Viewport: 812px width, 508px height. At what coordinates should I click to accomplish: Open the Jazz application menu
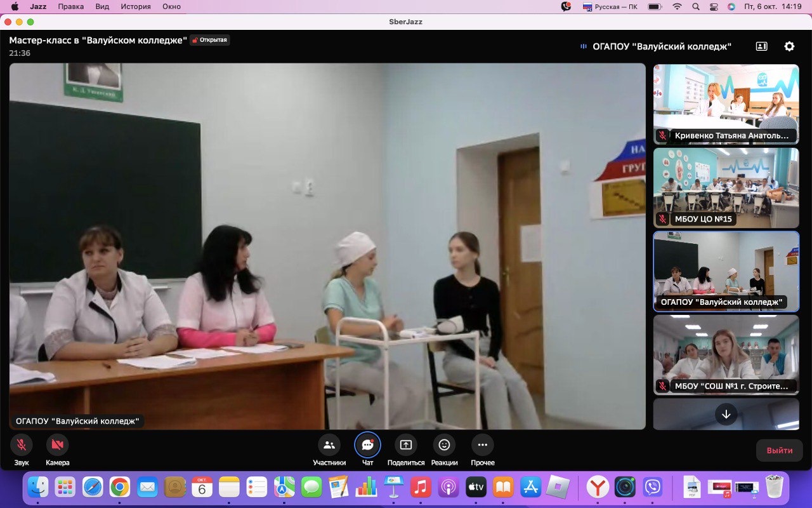(38, 6)
